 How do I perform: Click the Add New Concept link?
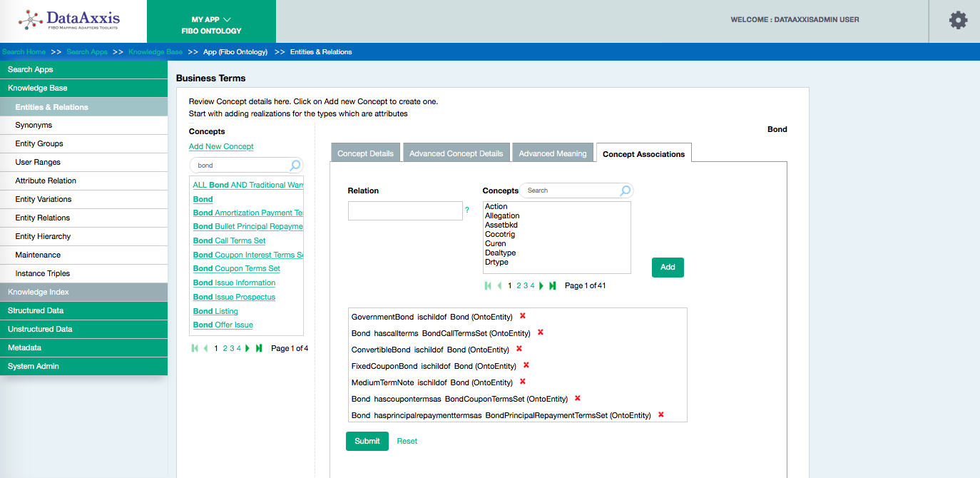[221, 146]
